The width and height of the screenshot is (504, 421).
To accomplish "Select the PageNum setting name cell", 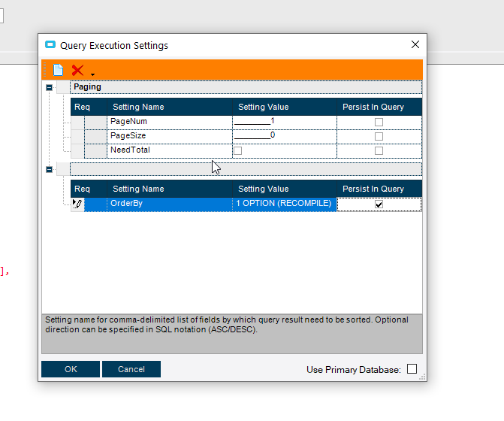I will (x=170, y=123).
